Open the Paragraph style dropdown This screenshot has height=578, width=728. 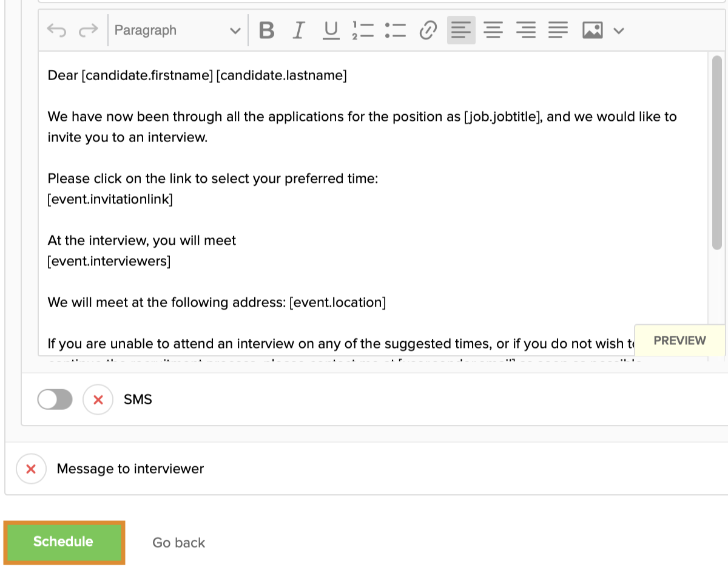[x=177, y=30]
